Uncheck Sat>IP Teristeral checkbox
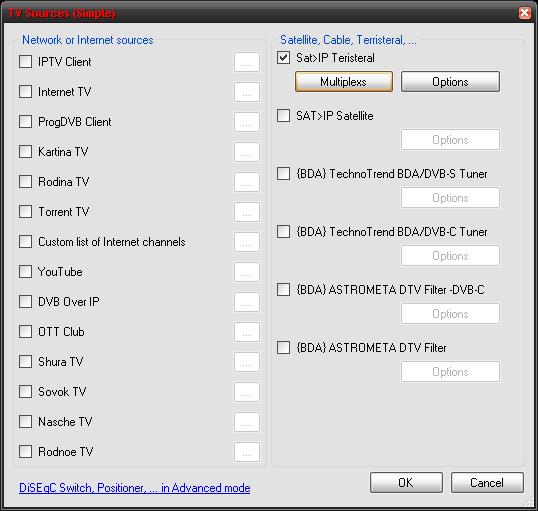538x511 pixels. pos(283,58)
